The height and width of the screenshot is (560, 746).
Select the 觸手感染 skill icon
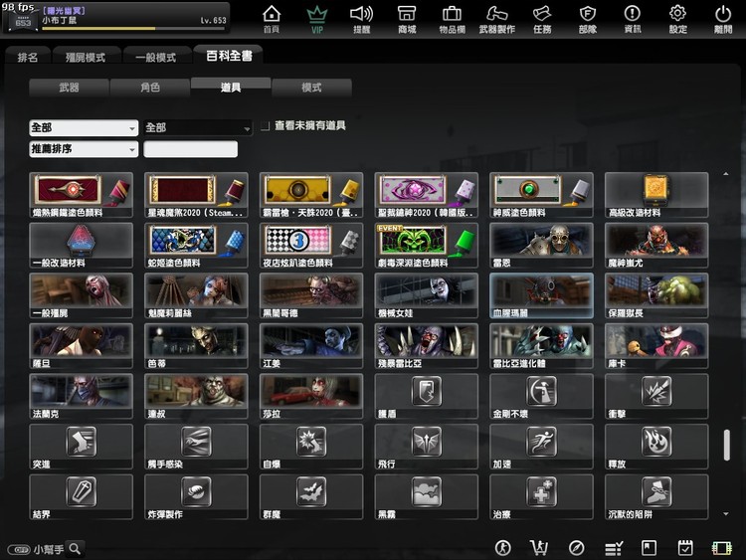click(196, 441)
